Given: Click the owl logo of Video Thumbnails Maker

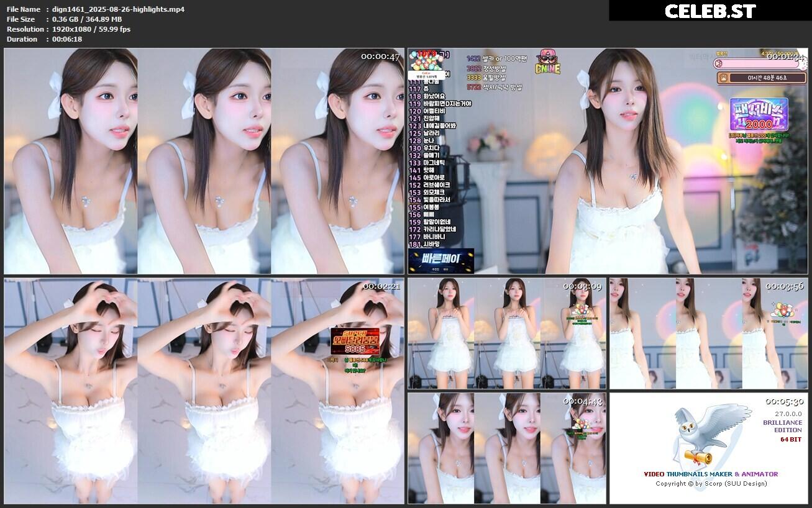Looking at the screenshot, I should click(708, 435).
